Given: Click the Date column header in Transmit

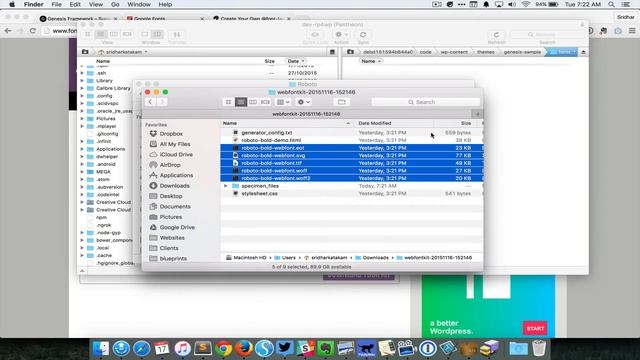Looking at the screenshot, I should [x=296, y=61].
